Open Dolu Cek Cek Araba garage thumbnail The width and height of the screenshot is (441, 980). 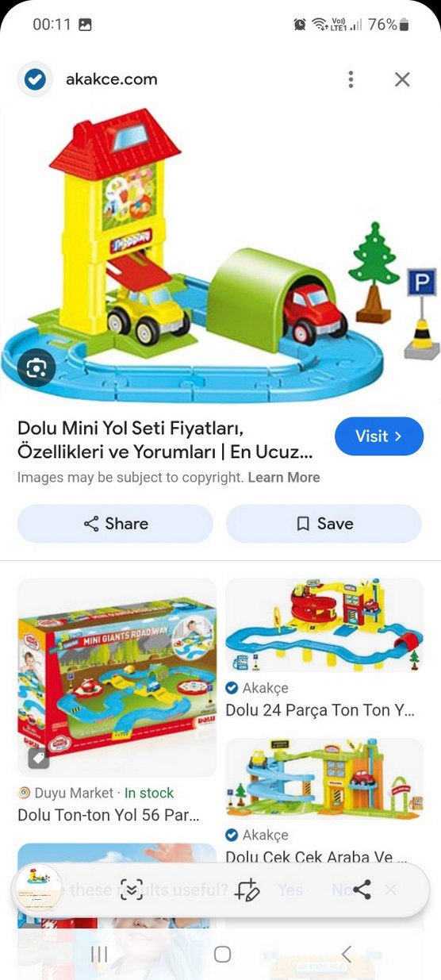[x=324, y=779]
